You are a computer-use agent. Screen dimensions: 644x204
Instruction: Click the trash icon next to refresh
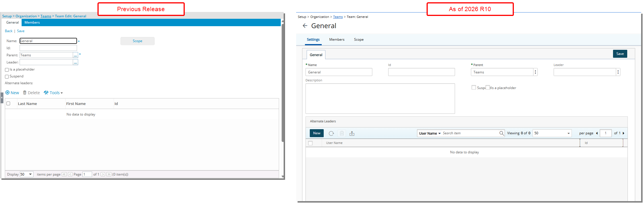tap(342, 133)
